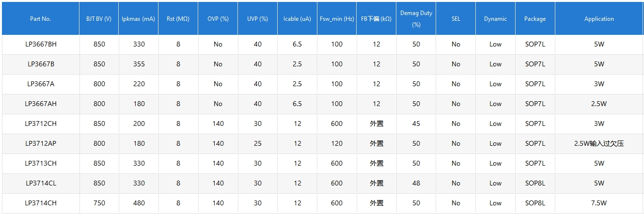The width and height of the screenshot is (644, 216).
Task: Sort by the BJT BV (V) header
Action: (x=99, y=19)
